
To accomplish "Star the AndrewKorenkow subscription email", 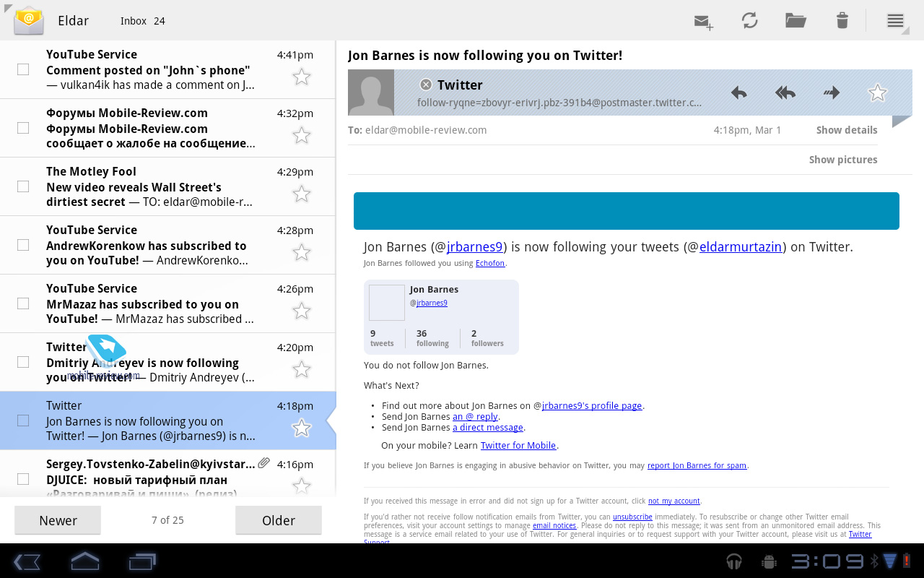I will (x=302, y=252).
